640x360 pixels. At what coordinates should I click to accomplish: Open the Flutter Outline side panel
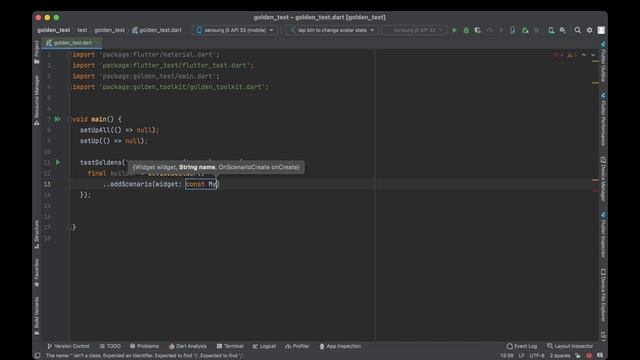603,62
